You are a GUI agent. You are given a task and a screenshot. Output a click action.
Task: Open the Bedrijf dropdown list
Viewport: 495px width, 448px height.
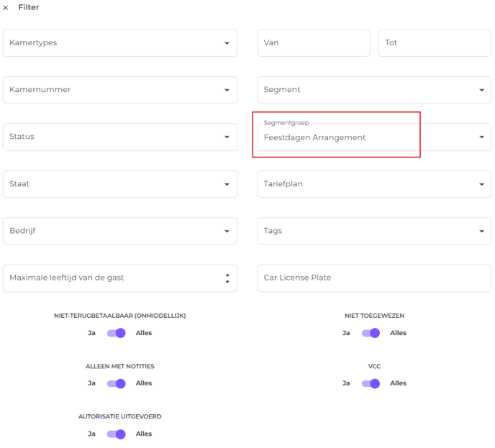(120, 231)
